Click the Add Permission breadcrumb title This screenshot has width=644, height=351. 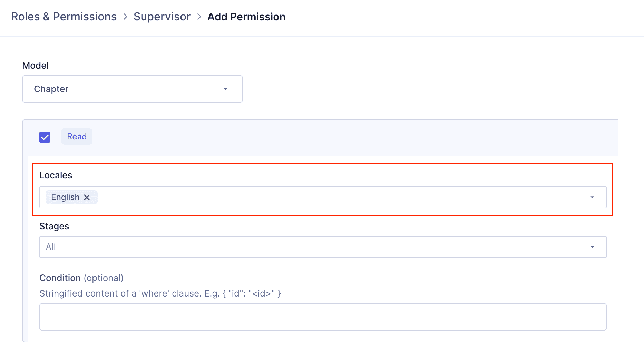246,17
